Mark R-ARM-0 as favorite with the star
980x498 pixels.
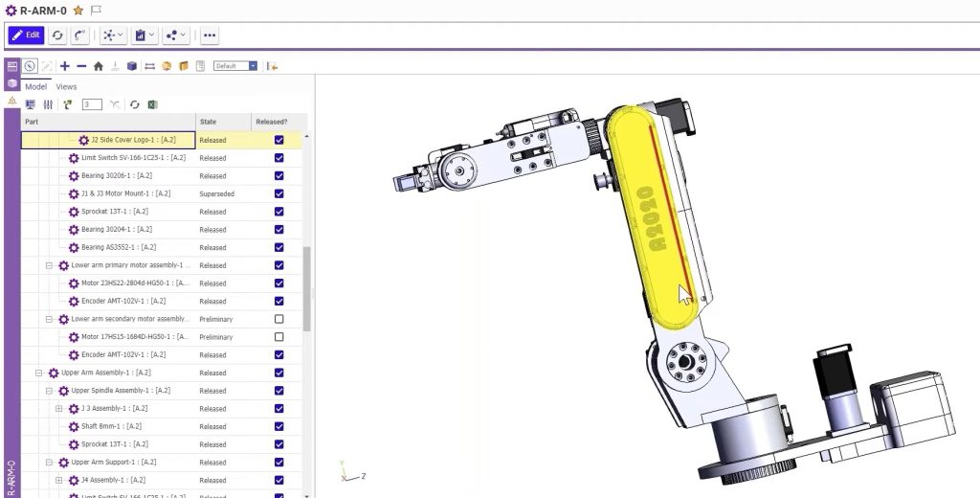coord(78,10)
